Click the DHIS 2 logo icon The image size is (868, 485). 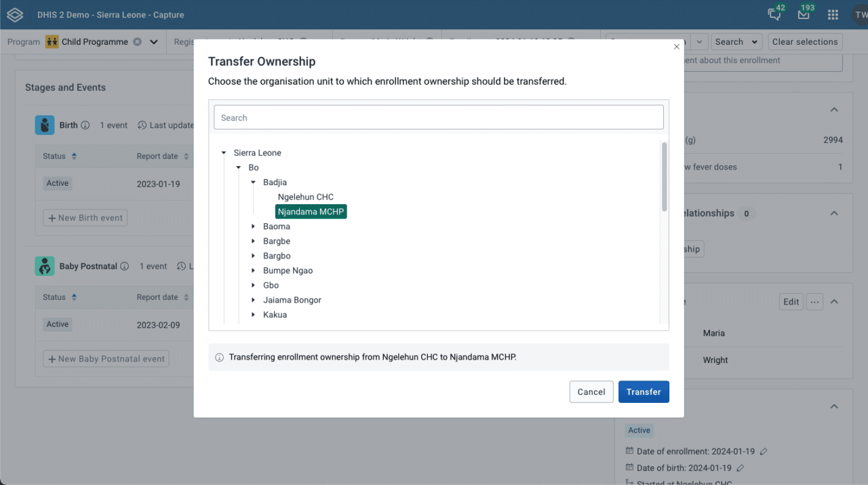pyautogui.click(x=14, y=14)
